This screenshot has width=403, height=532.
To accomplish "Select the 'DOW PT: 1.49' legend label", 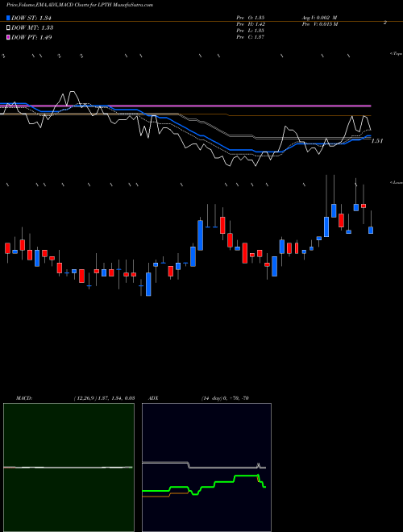I will (x=31, y=37).
